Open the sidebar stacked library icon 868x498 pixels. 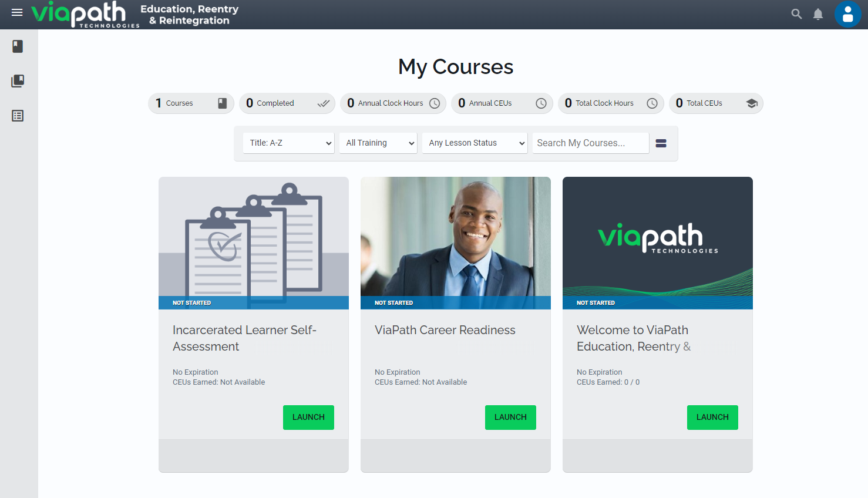click(x=18, y=81)
